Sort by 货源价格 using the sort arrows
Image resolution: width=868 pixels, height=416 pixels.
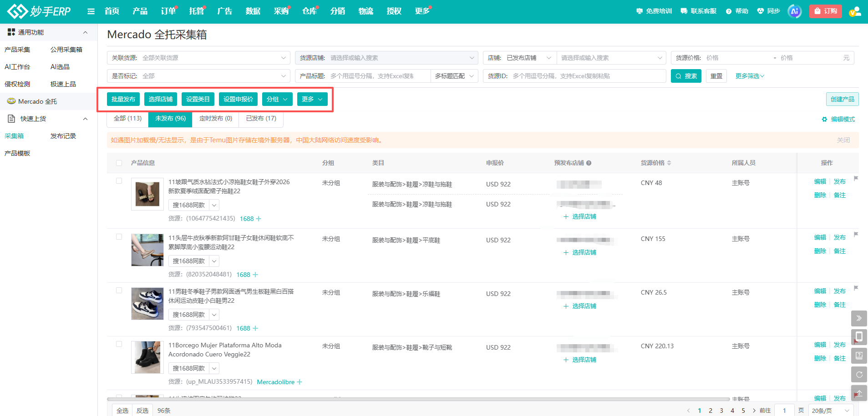669,163
